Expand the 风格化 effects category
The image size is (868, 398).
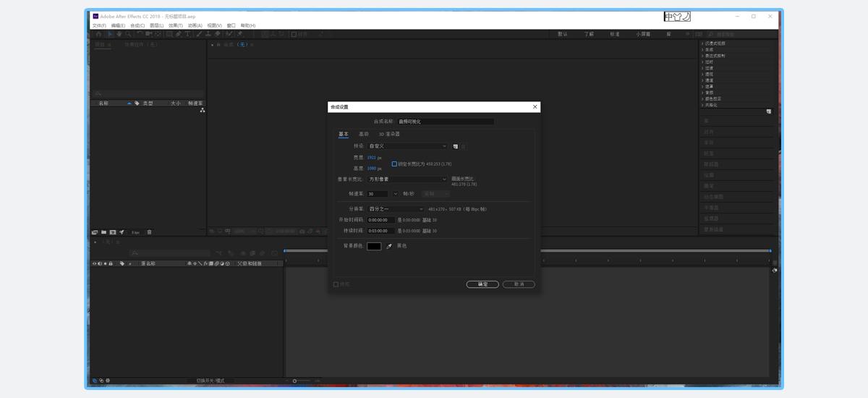coord(702,105)
